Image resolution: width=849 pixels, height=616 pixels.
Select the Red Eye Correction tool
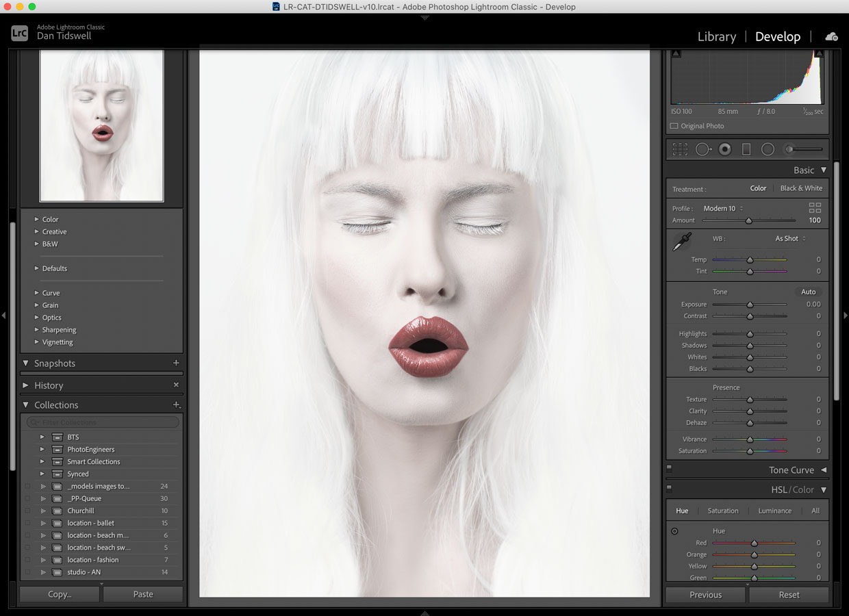pos(724,149)
